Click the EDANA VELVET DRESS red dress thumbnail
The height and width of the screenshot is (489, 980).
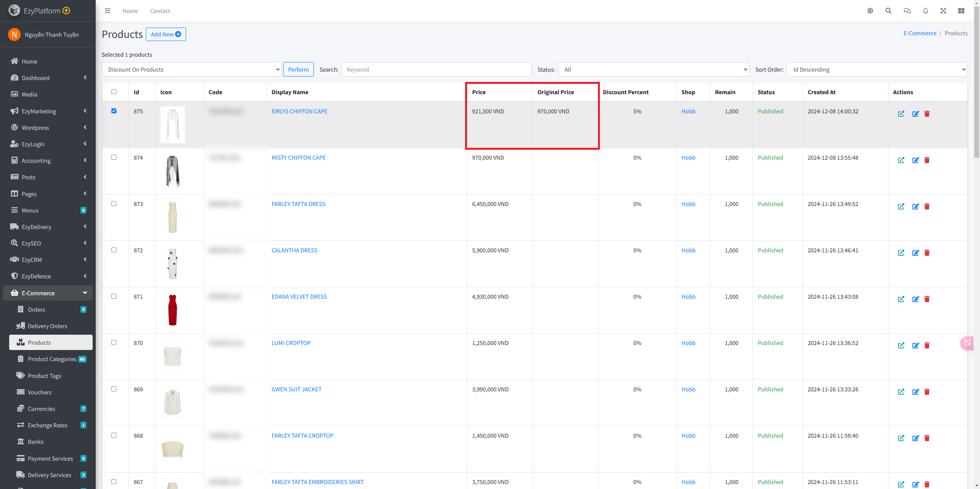click(x=173, y=310)
